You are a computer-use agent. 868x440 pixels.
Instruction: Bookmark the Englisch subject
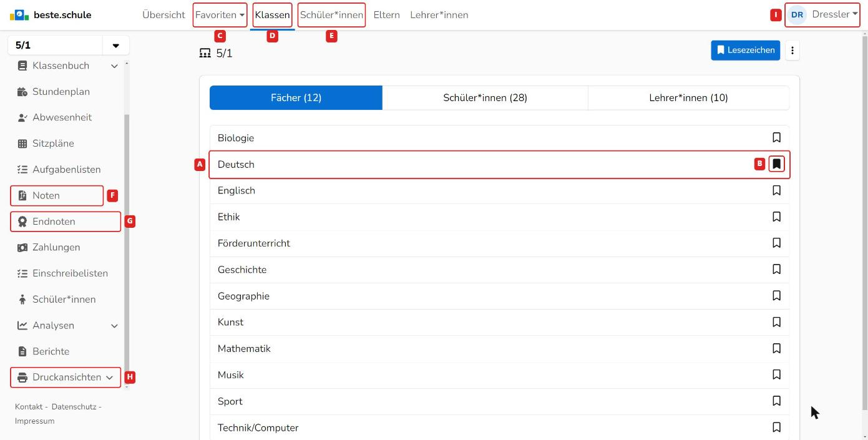(776, 190)
